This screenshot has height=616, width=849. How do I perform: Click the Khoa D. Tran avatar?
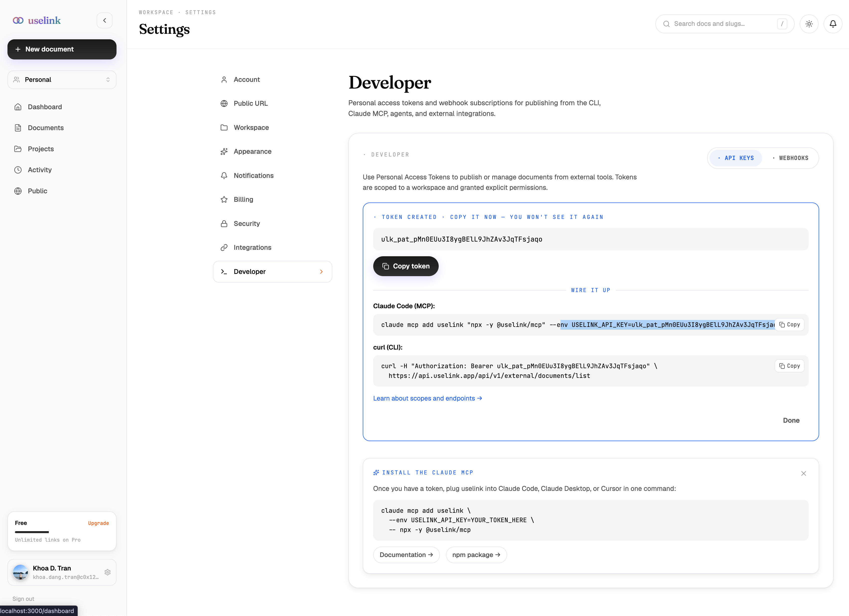[x=21, y=572]
